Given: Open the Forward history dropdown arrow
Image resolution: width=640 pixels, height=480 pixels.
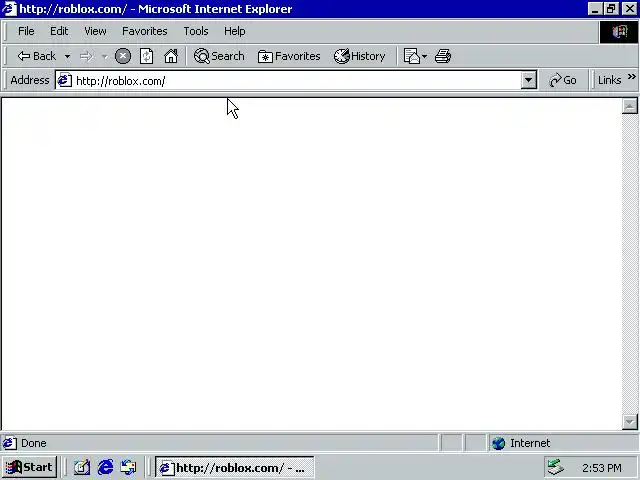Looking at the screenshot, I should tap(104, 56).
